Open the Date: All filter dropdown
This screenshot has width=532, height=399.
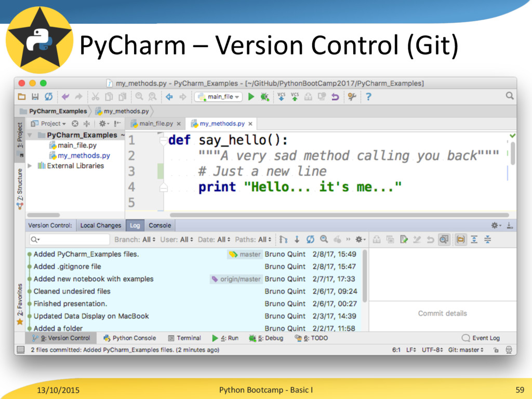point(214,240)
